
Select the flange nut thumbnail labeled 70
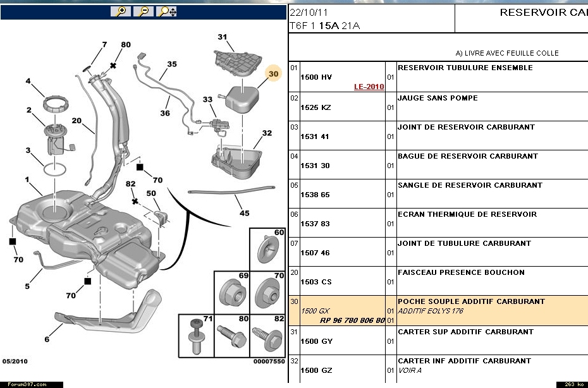(267, 293)
